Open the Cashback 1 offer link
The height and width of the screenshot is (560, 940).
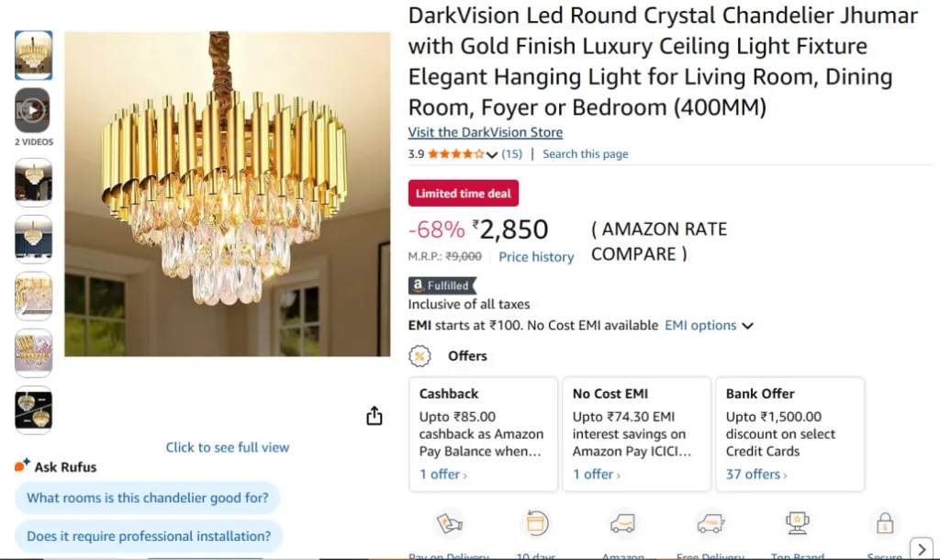(x=442, y=475)
